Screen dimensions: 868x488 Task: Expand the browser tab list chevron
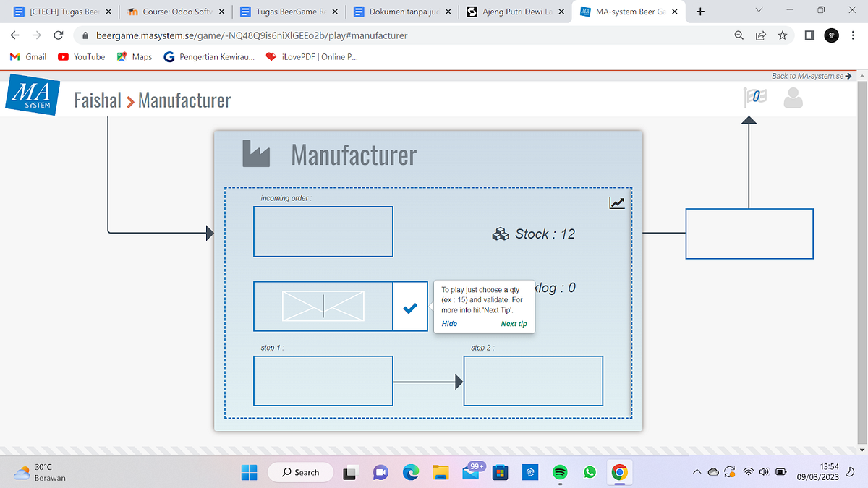758,11
